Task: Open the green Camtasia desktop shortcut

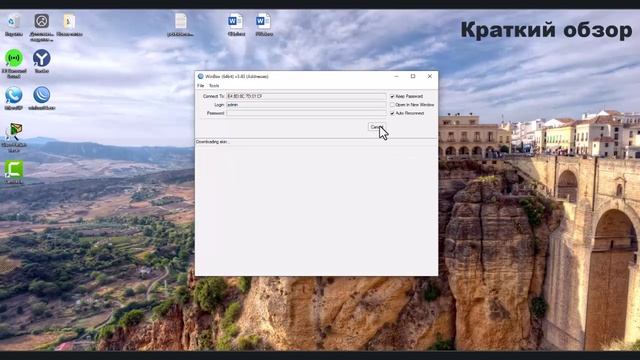Action: 14,170
